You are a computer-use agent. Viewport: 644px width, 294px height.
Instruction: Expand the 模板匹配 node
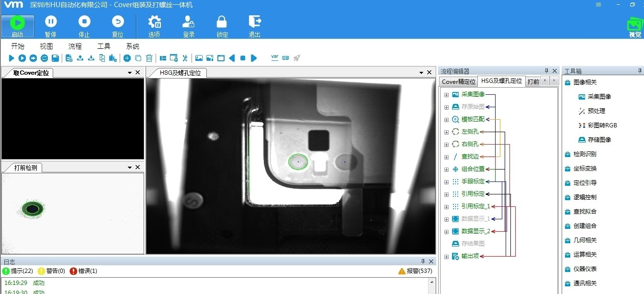(x=446, y=120)
